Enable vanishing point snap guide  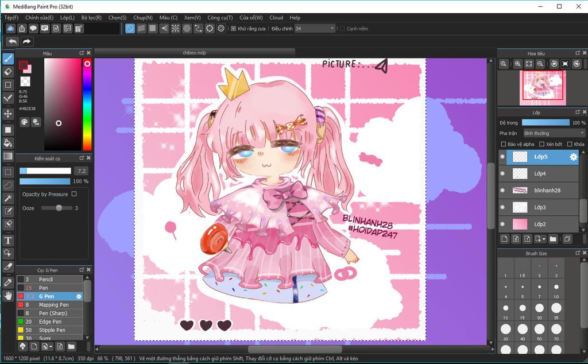coord(164,29)
